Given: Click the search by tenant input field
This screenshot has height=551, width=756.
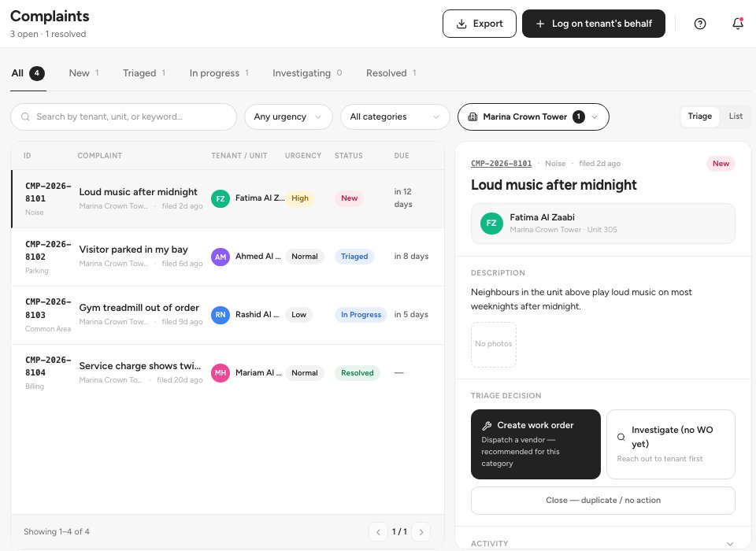Looking at the screenshot, I should (x=124, y=116).
